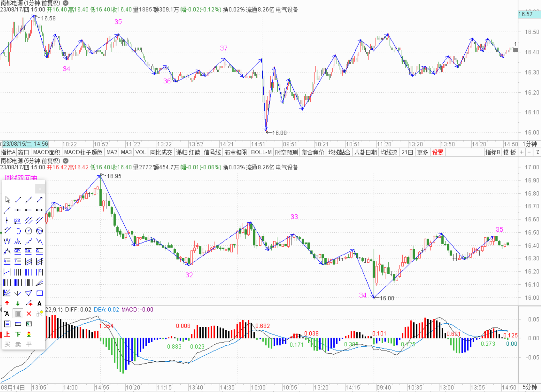
Task: Select the ruler measurement tool
Action: [x=18, y=324]
